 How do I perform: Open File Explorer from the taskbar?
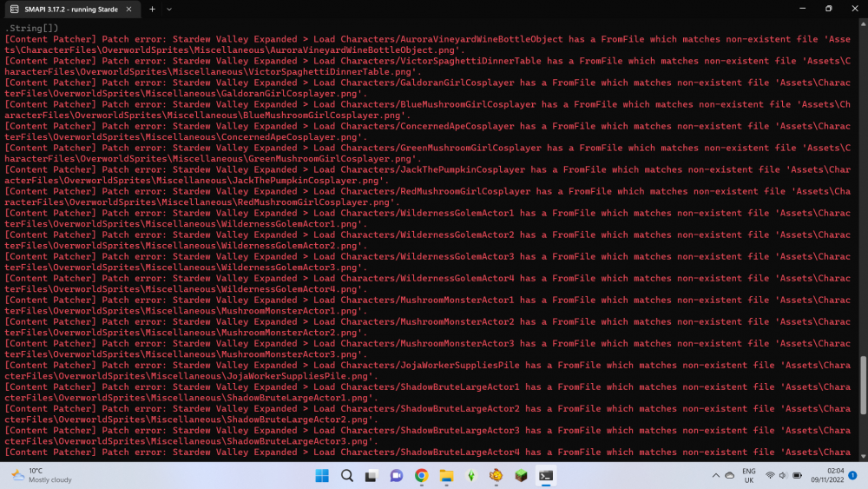tap(446, 475)
